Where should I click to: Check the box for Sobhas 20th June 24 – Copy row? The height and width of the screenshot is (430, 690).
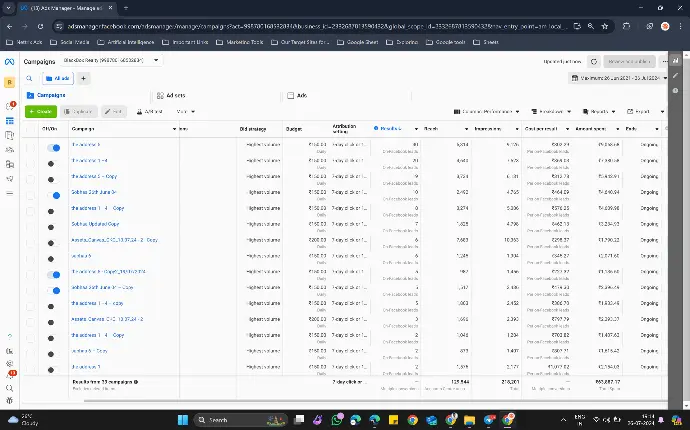pyautogui.click(x=30, y=290)
